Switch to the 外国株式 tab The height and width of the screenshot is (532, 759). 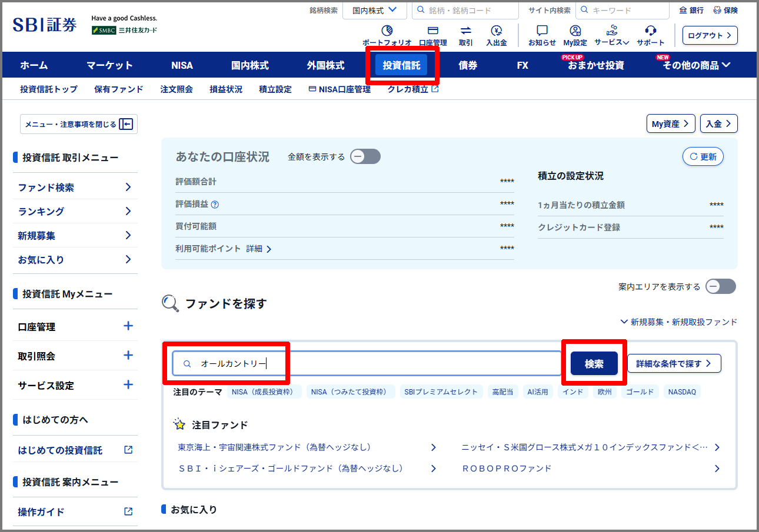point(327,65)
